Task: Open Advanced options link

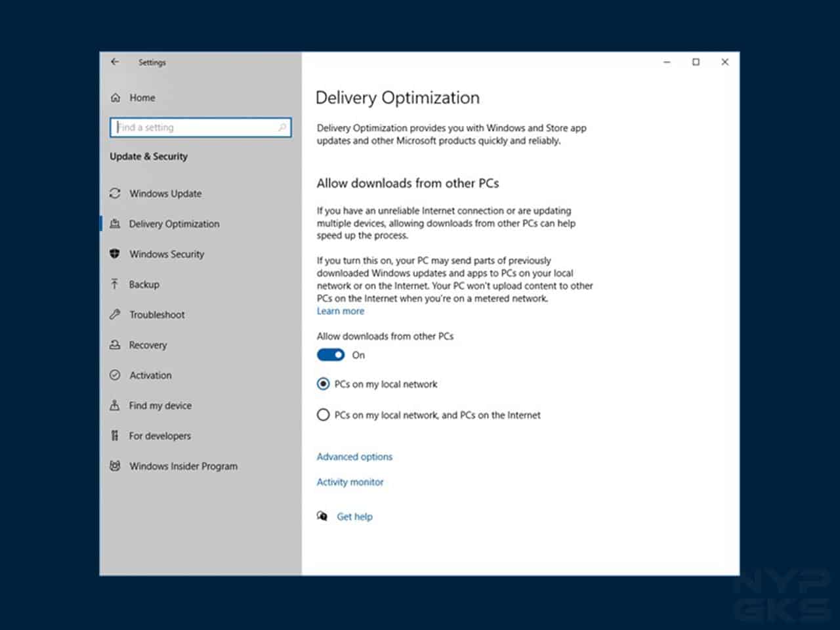Action: (x=354, y=457)
